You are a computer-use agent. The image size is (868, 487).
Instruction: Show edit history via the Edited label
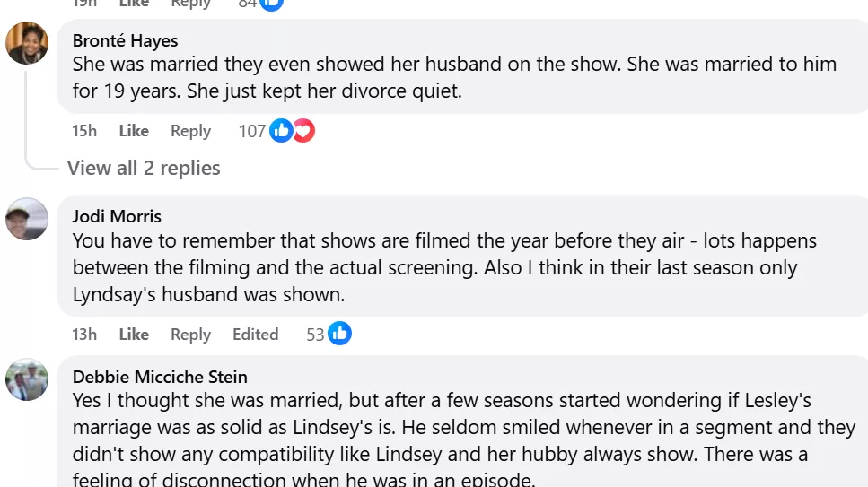coord(255,335)
